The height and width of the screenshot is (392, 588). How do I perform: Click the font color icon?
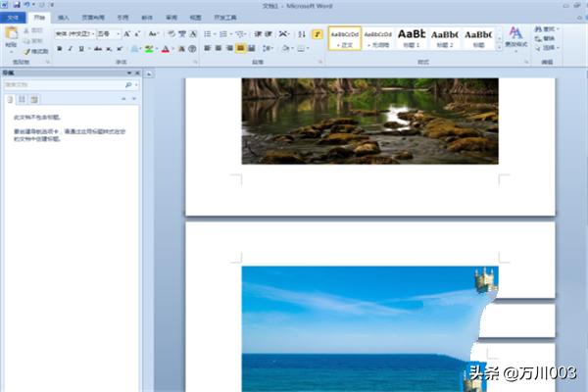pyautogui.click(x=165, y=48)
